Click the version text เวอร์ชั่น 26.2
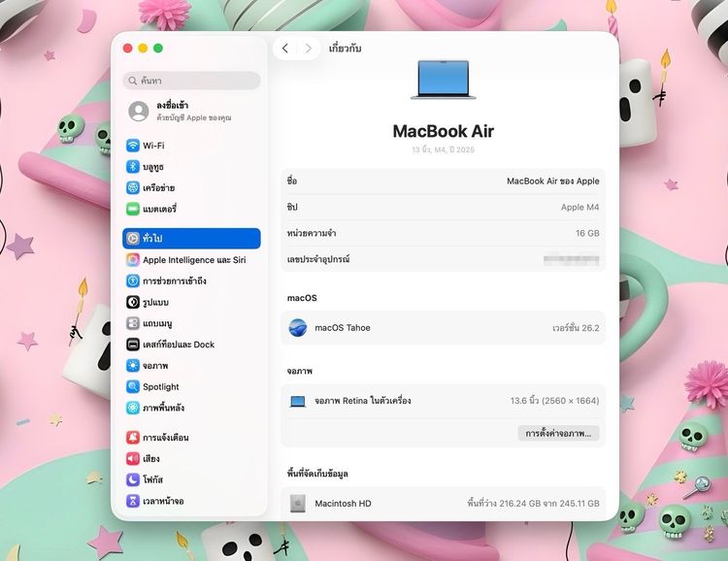 576,328
